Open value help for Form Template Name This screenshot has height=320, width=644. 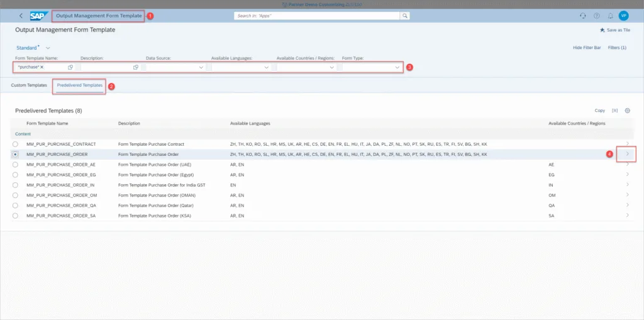point(70,67)
